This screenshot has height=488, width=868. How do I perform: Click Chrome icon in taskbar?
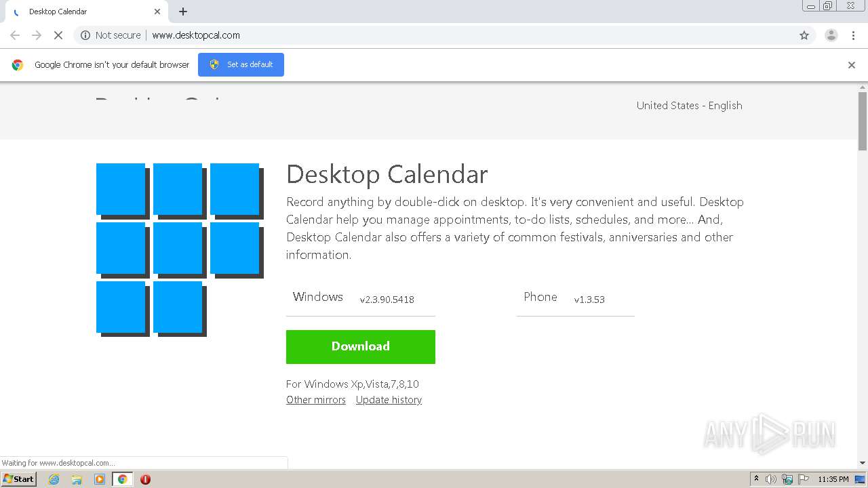tap(122, 479)
